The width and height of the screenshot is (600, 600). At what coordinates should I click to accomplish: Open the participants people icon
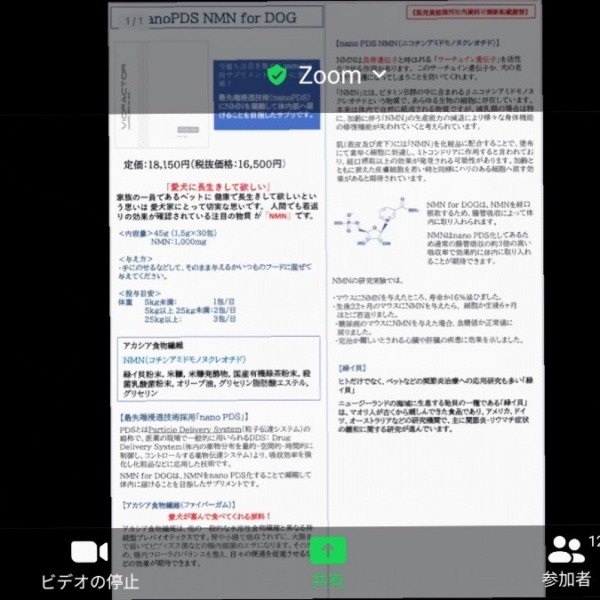click(566, 549)
